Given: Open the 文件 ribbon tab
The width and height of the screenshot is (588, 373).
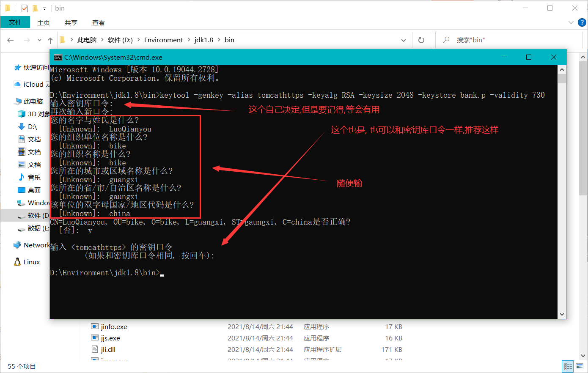Looking at the screenshot, I should [15, 22].
